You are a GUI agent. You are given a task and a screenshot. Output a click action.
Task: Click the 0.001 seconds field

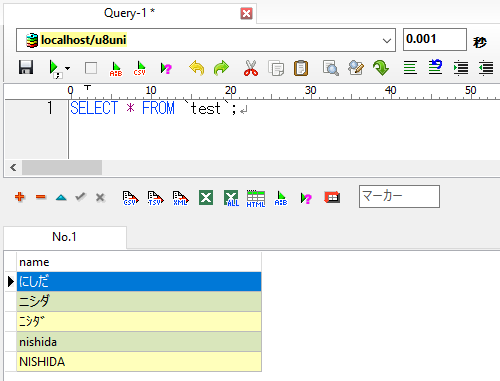pyautogui.click(x=435, y=39)
